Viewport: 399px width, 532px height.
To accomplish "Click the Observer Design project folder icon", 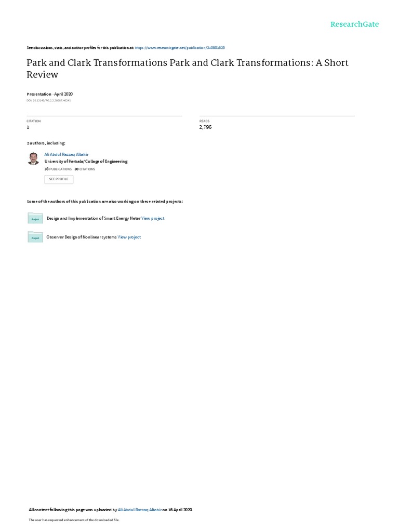I will coord(35,237).
